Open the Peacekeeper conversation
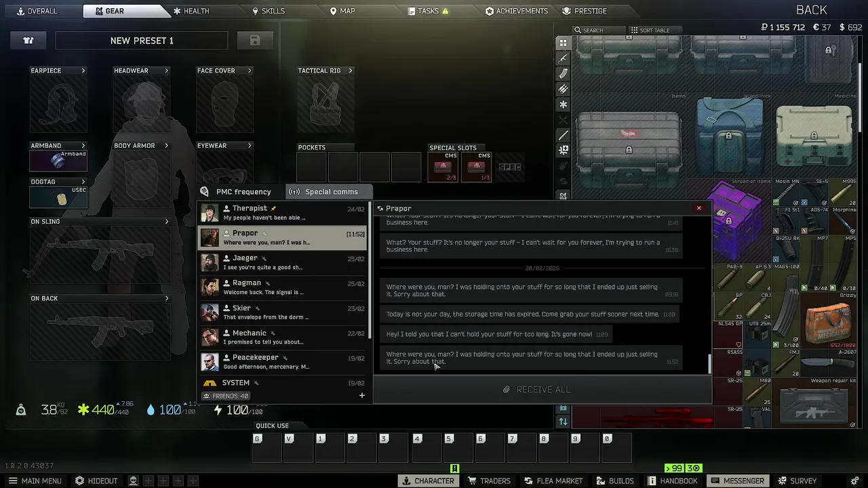Screen dimensions: 868x488 282,362
